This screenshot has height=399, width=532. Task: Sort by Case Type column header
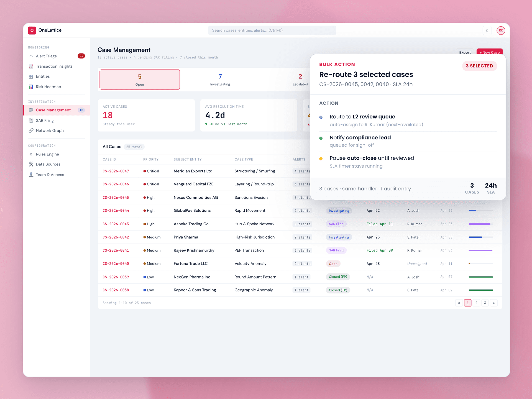pyautogui.click(x=244, y=159)
